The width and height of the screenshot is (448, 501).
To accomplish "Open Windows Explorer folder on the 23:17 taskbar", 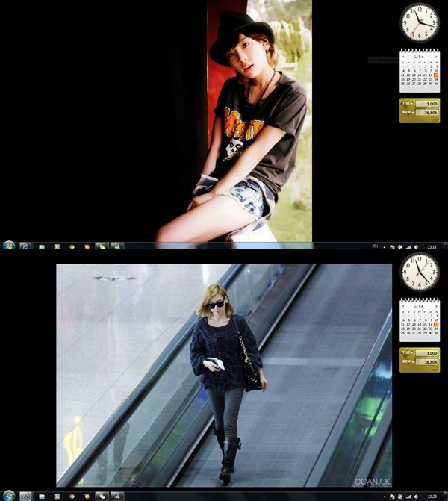I will click(42, 246).
